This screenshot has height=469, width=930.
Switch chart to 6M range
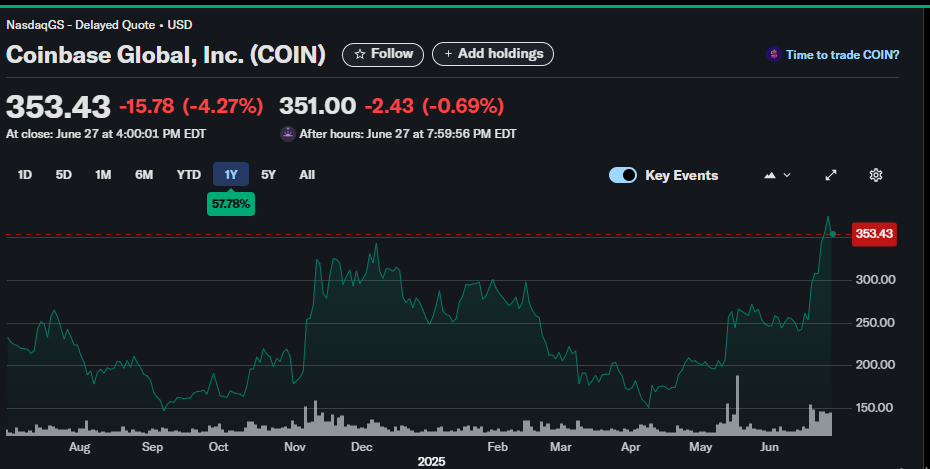pyautogui.click(x=144, y=175)
